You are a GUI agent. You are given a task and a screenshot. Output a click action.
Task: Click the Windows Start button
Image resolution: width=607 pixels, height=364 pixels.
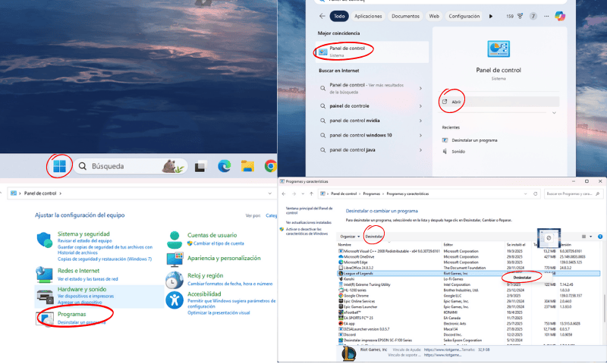click(59, 165)
